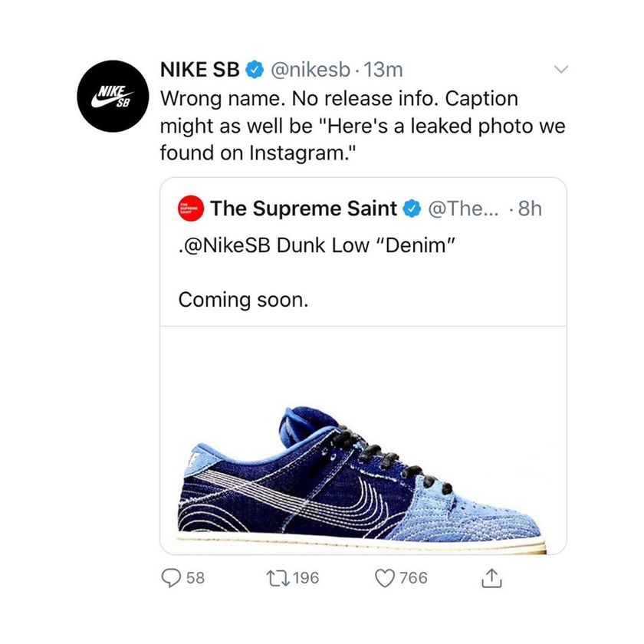Click The Supreme Saint account name

coord(304,209)
